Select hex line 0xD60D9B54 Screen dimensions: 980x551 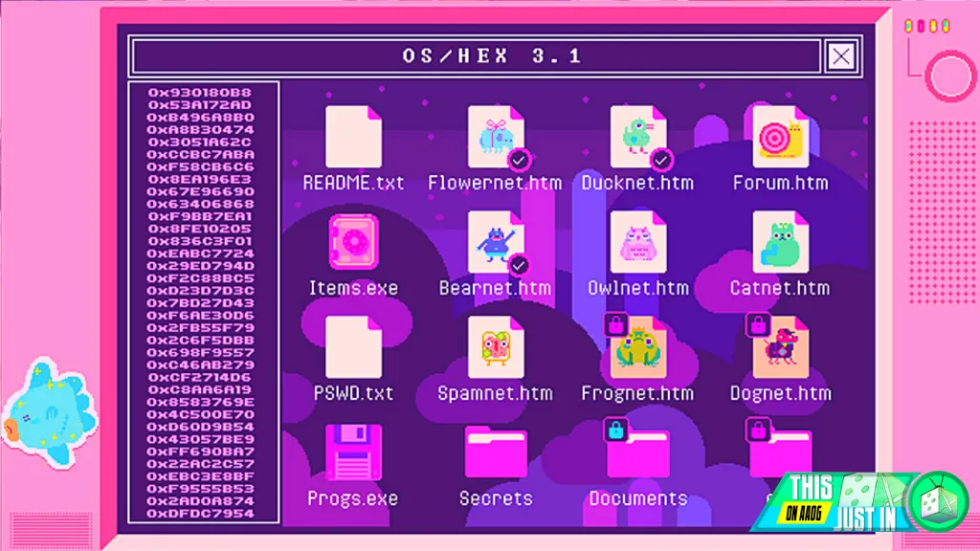[x=200, y=427]
